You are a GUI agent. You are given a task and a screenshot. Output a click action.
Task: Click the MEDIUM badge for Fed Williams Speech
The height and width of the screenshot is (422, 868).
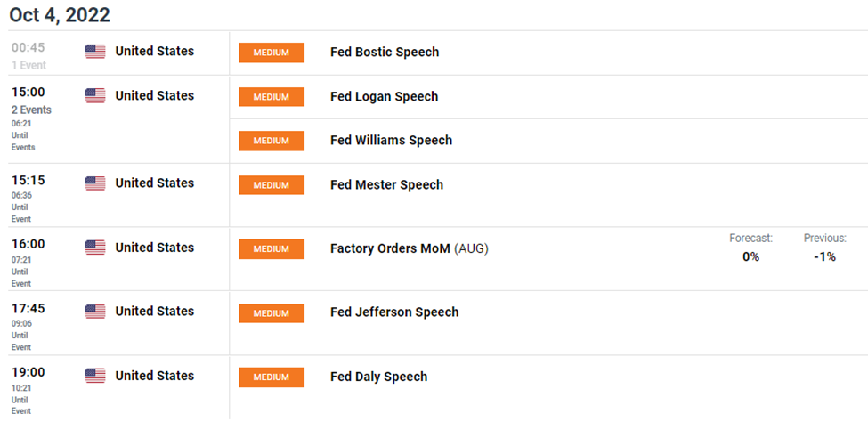click(272, 141)
